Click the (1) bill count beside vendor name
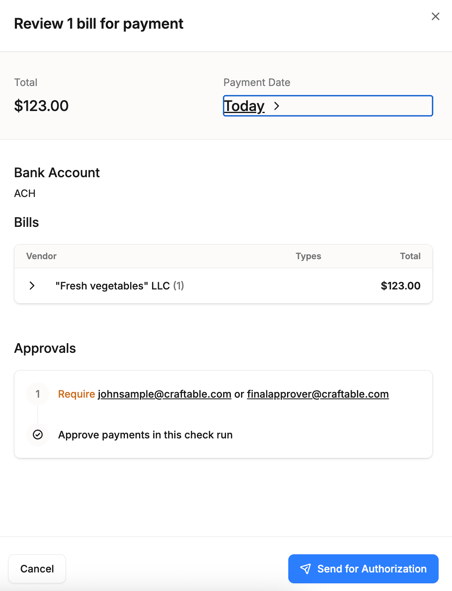This screenshot has height=591, width=452. (179, 286)
